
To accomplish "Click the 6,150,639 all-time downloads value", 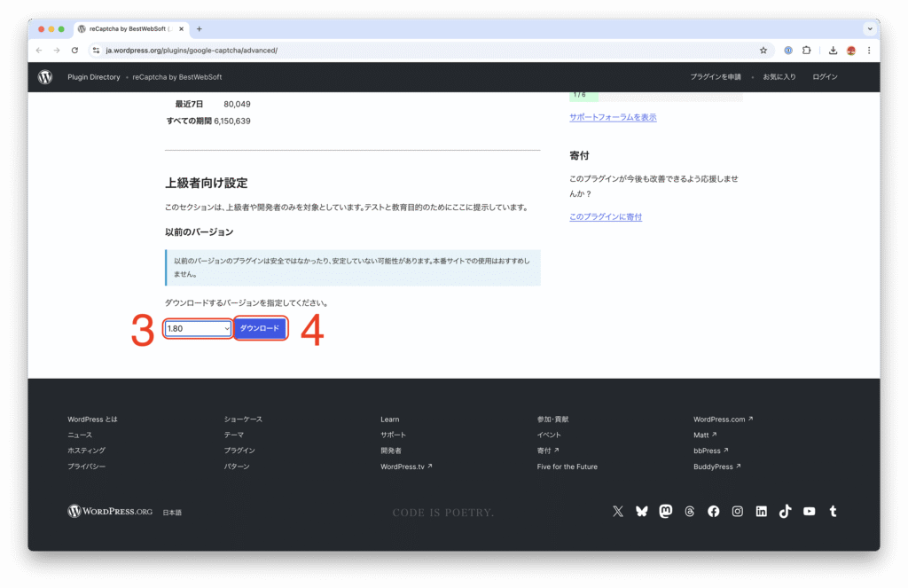I will pos(232,122).
